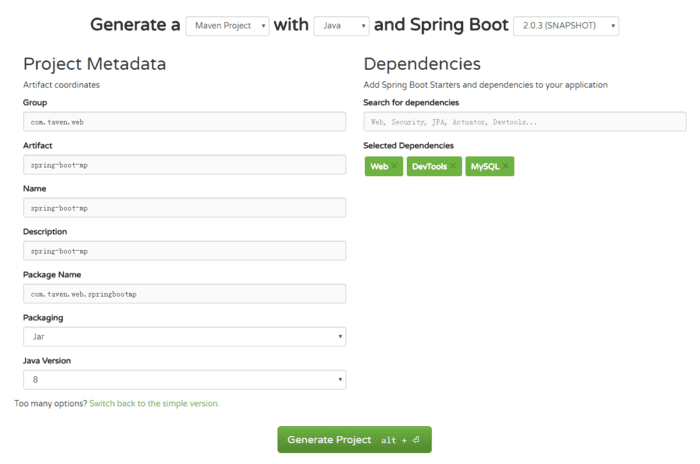Expand the Java Version dropdown
The height and width of the screenshot is (464, 700).
tap(184, 380)
